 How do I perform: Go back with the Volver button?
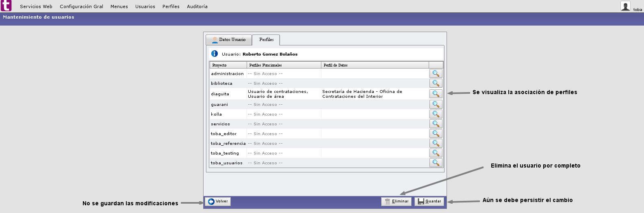218,201
